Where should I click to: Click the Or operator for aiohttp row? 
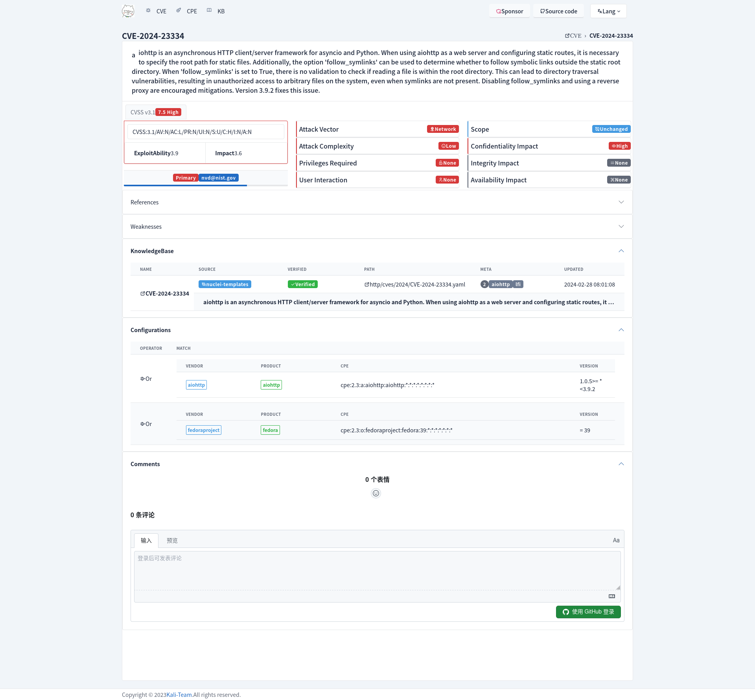146,378
